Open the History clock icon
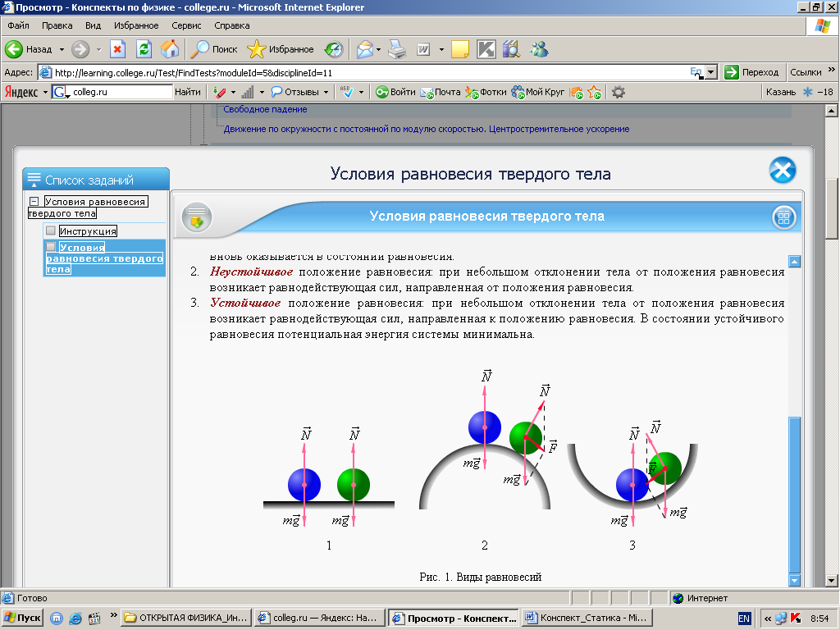This screenshot has width=840, height=630. 334,49
